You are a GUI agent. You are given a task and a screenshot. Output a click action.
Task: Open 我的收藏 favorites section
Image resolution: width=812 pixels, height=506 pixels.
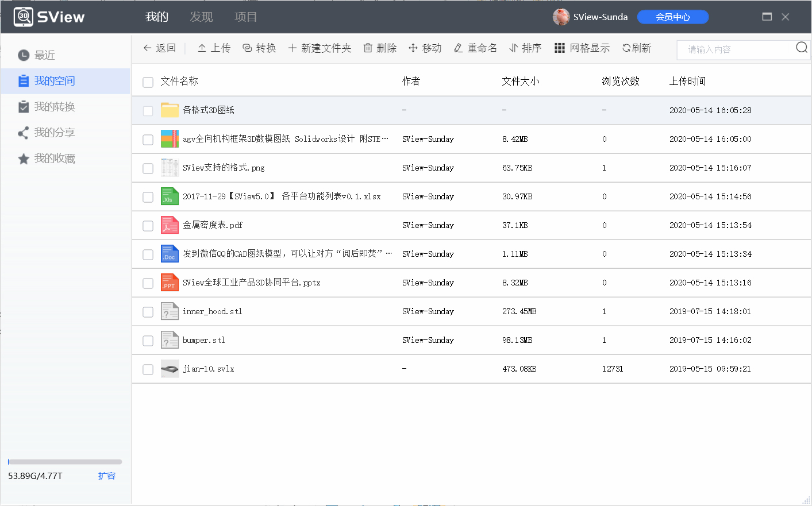point(53,159)
